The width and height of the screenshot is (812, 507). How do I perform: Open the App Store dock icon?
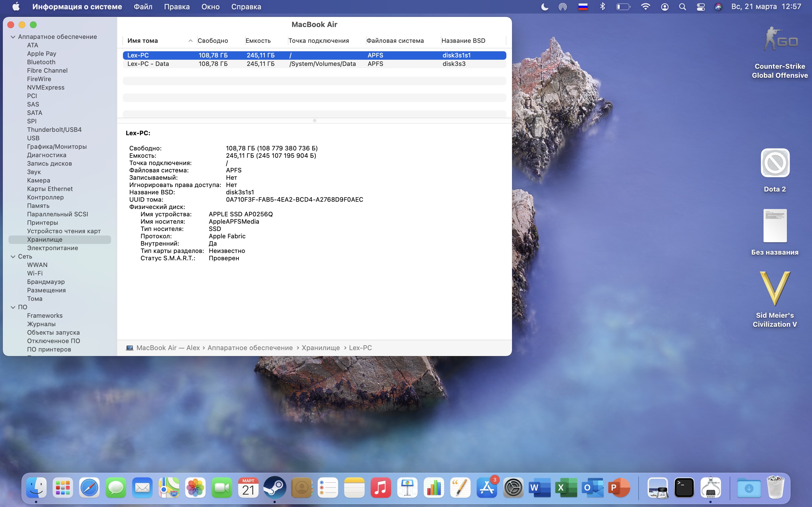pos(487,487)
